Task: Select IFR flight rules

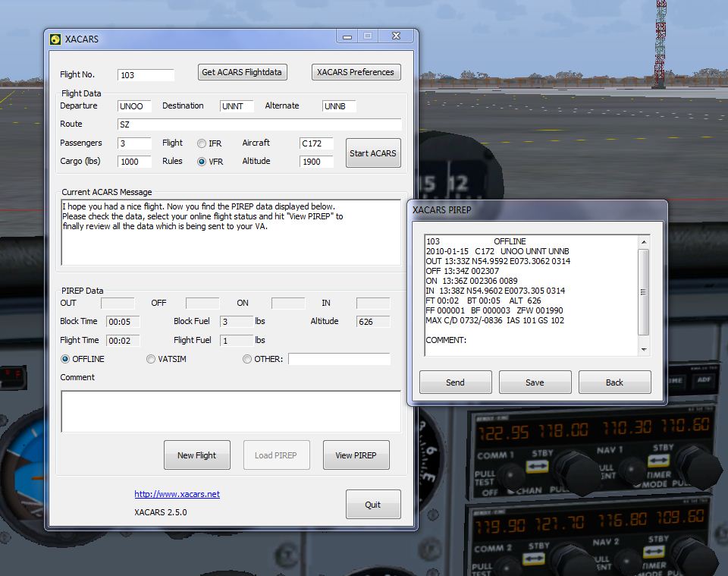Action: tap(202, 143)
